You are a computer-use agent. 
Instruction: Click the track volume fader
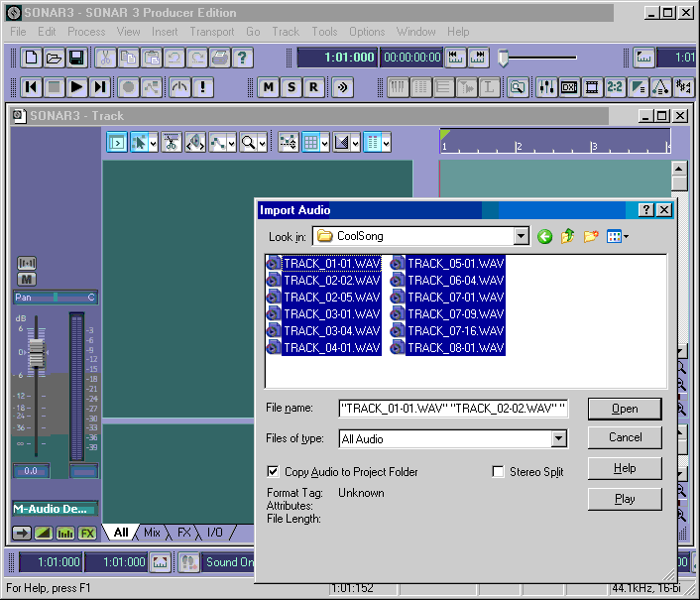[37, 353]
